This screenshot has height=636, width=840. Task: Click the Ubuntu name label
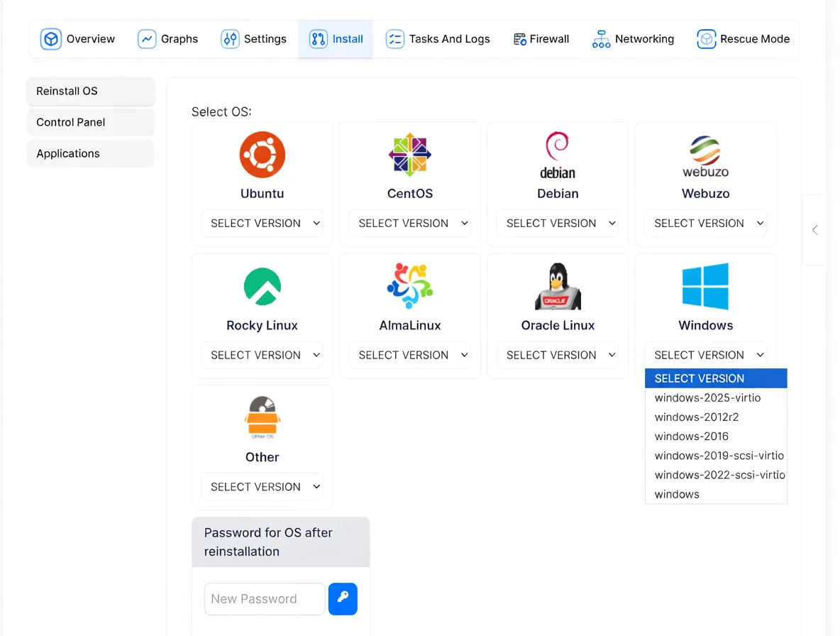click(262, 193)
